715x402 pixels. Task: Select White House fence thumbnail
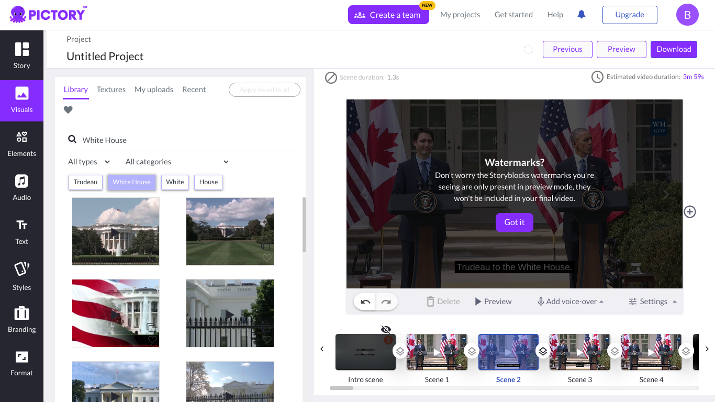230,313
